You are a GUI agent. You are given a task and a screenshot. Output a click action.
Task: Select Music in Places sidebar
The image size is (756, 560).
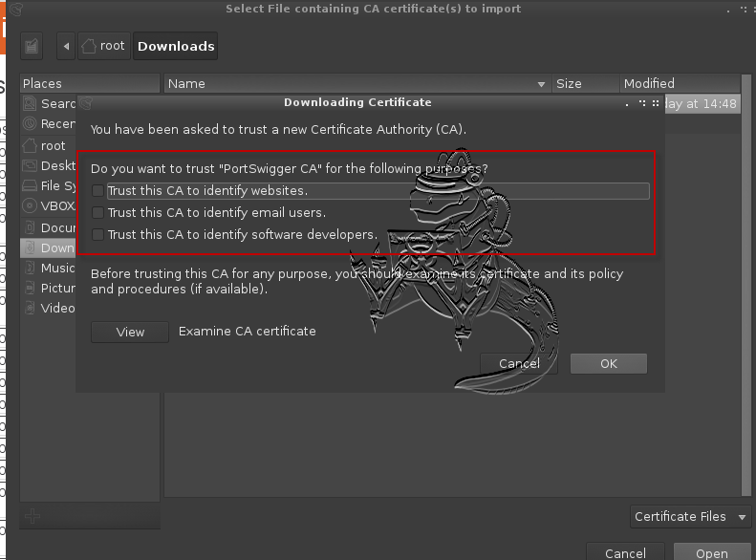tap(49, 268)
